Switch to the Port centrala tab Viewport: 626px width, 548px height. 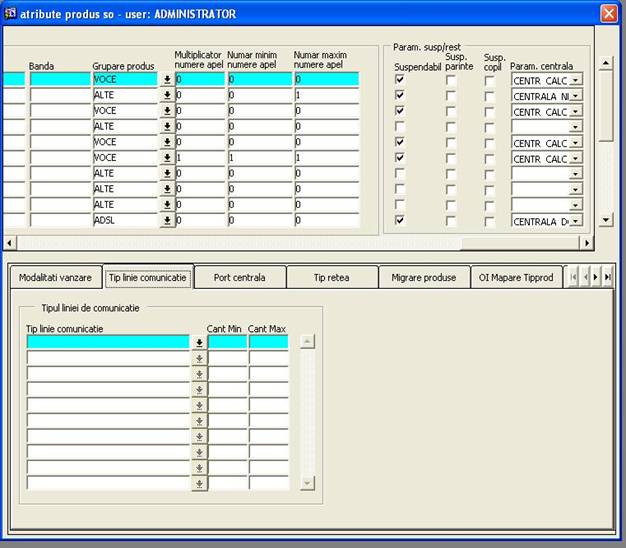pos(240,278)
